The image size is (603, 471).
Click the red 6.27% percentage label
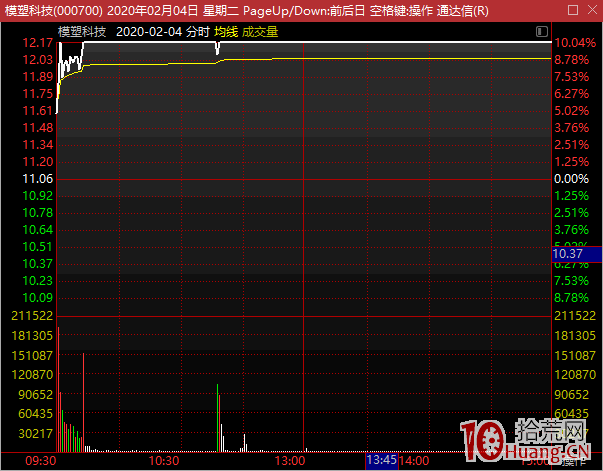(x=571, y=93)
